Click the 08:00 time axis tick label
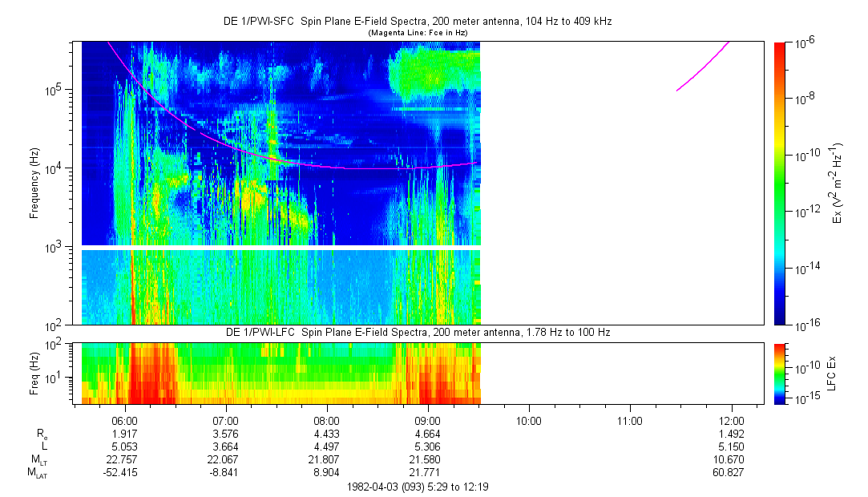 (327, 420)
